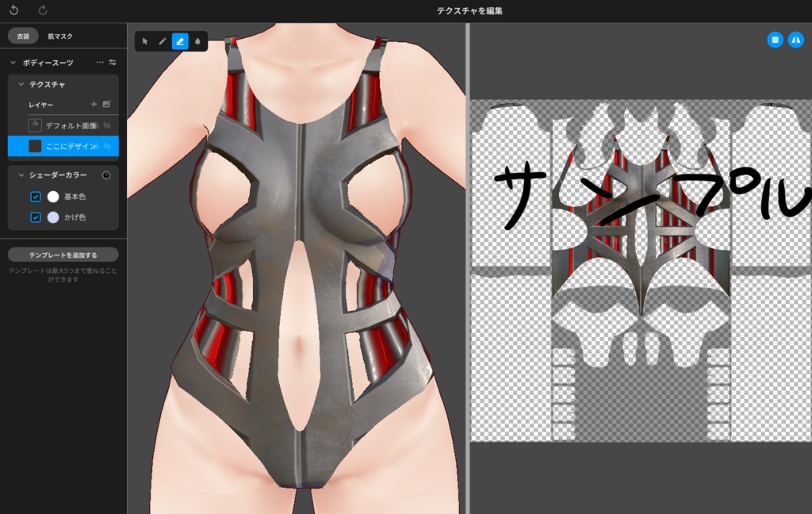812x514 pixels.
Task: Open ボディースーツ more options menu
Action: [x=100, y=62]
